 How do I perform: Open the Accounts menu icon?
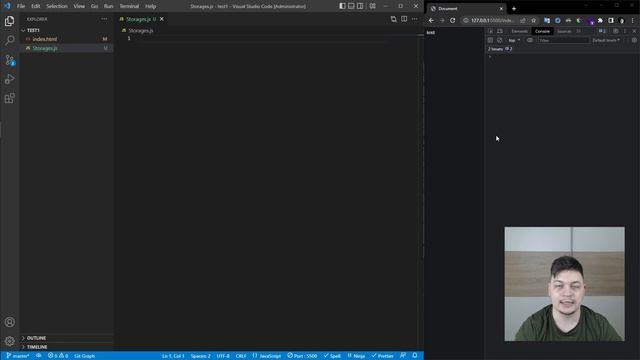coord(9,322)
